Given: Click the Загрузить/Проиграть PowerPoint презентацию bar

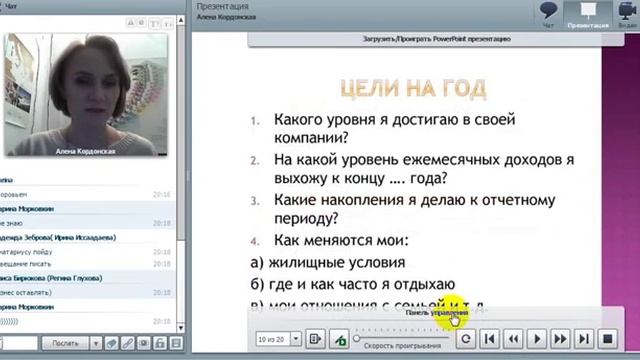Looking at the screenshot, I should (436, 39).
